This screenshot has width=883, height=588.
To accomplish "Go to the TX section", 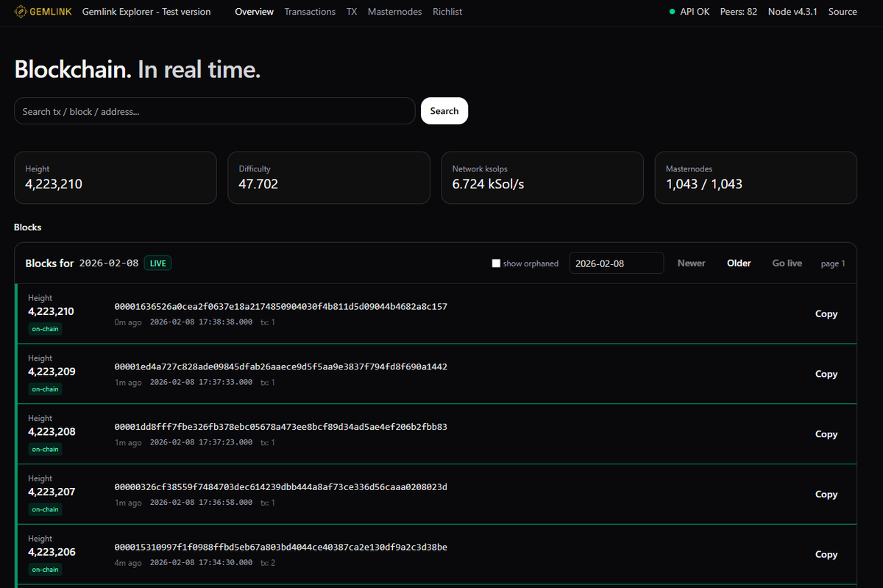I will [x=352, y=12].
